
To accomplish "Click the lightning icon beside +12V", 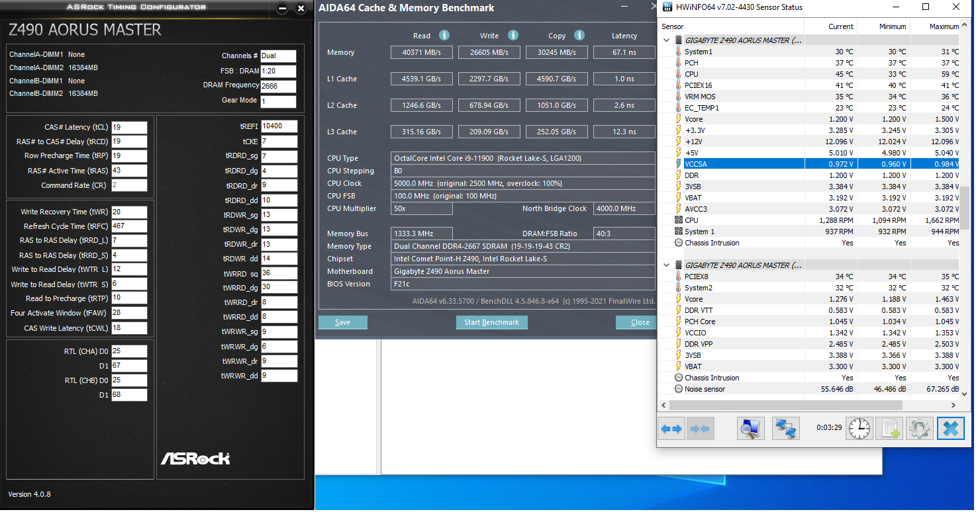I will click(678, 142).
